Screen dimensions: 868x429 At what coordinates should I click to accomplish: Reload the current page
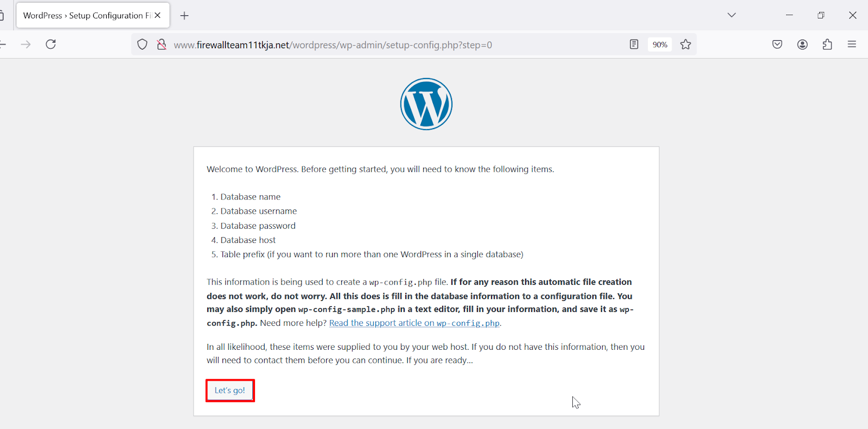pyautogui.click(x=51, y=44)
